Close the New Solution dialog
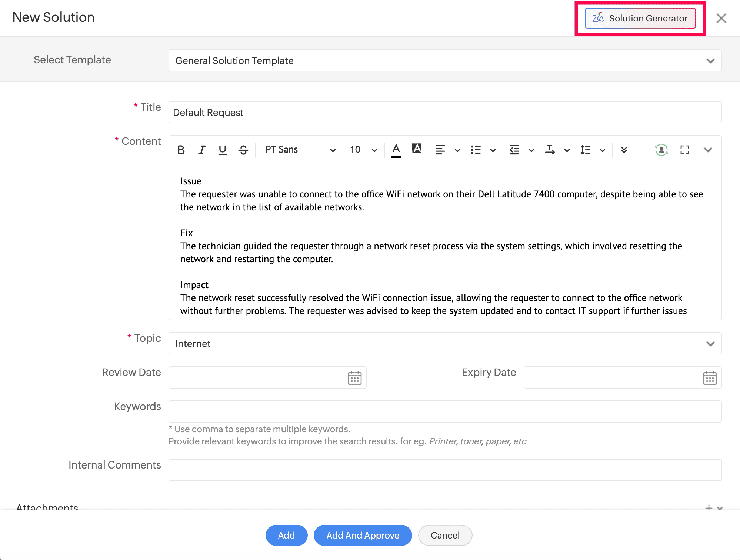This screenshot has height=560, width=740. 721,18
